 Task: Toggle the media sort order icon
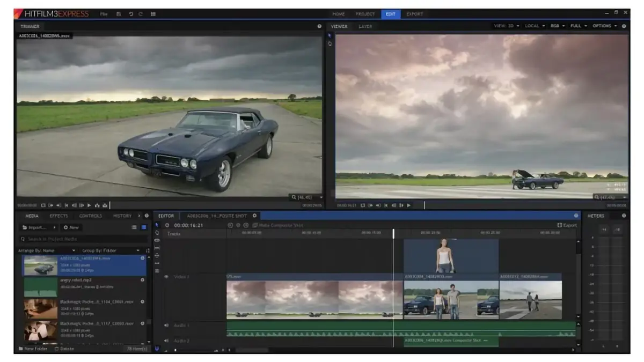(x=148, y=250)
